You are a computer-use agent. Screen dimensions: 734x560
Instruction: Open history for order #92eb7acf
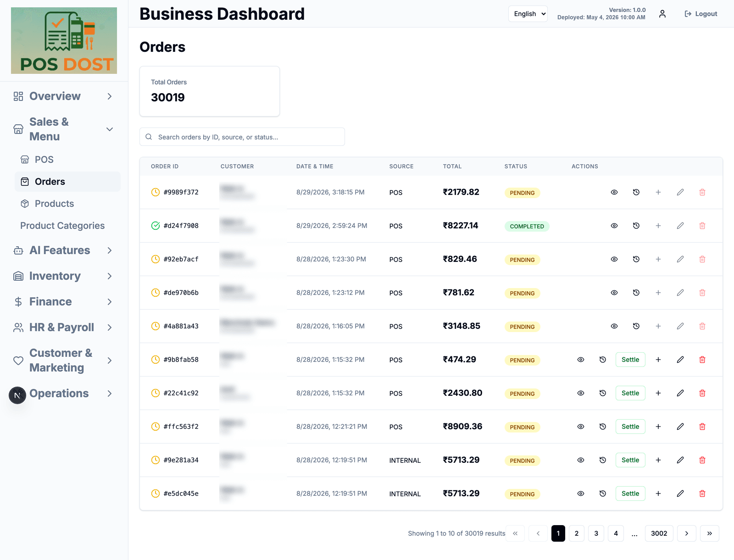point(636,259)
